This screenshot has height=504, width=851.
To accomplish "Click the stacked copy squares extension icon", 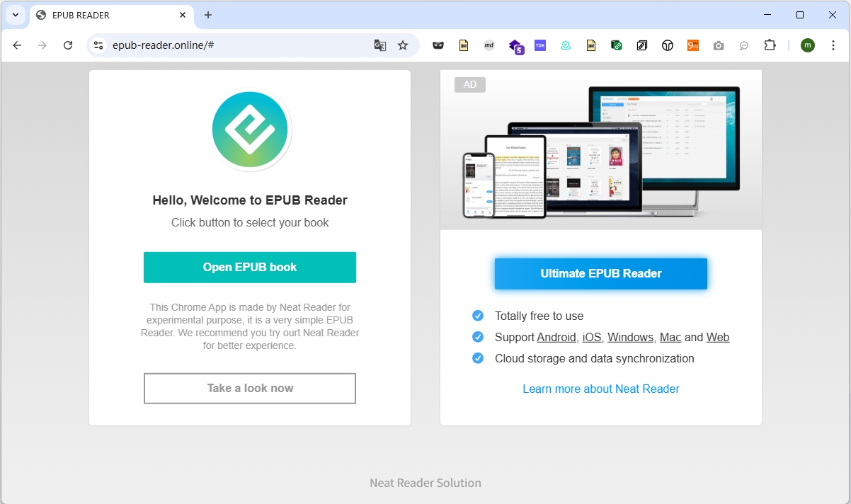I will (642, 45).
